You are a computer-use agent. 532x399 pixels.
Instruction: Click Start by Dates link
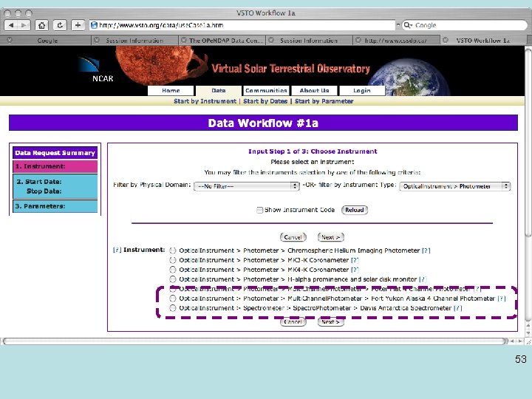click(265, 101)
